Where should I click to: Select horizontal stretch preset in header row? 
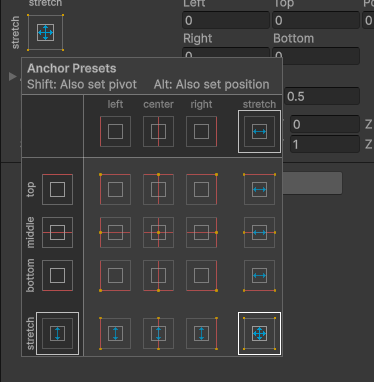tap(259, 131)
